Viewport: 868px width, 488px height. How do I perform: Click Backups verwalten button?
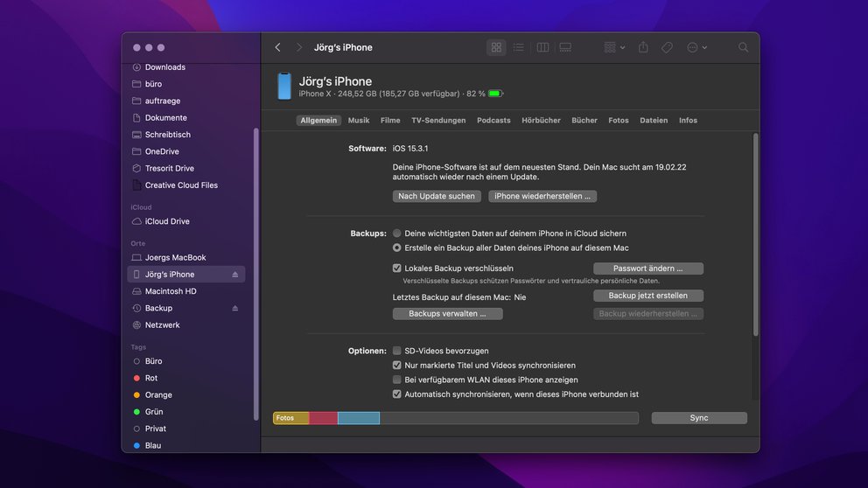[x=447, y=314]
